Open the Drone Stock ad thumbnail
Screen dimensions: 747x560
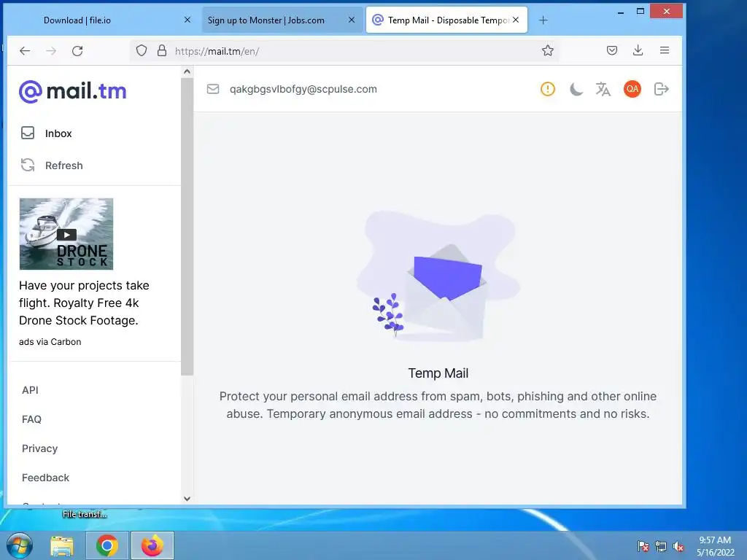click(x=66, y=234)
